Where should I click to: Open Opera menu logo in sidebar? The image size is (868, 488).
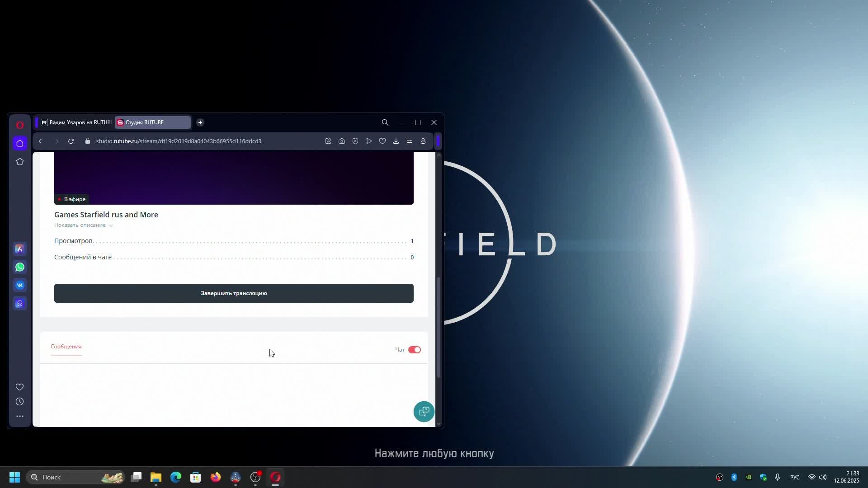(20, 125)
